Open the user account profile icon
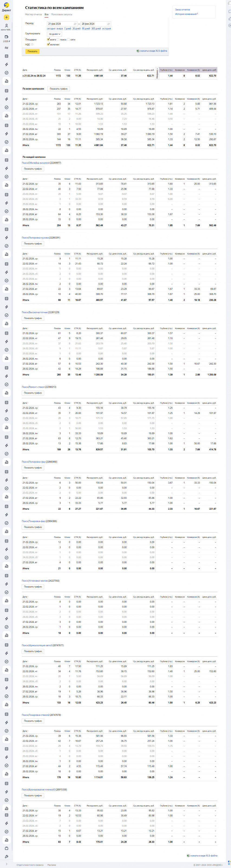This screenshot has height=868, width=231. click(x=6, y=25)
